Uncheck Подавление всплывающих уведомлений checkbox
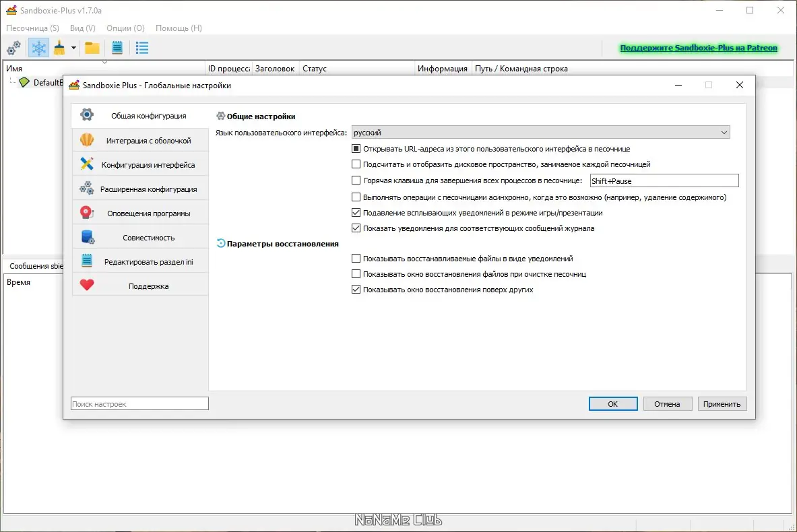This screenshot has height=532, width=797. (x=356, y=212)
